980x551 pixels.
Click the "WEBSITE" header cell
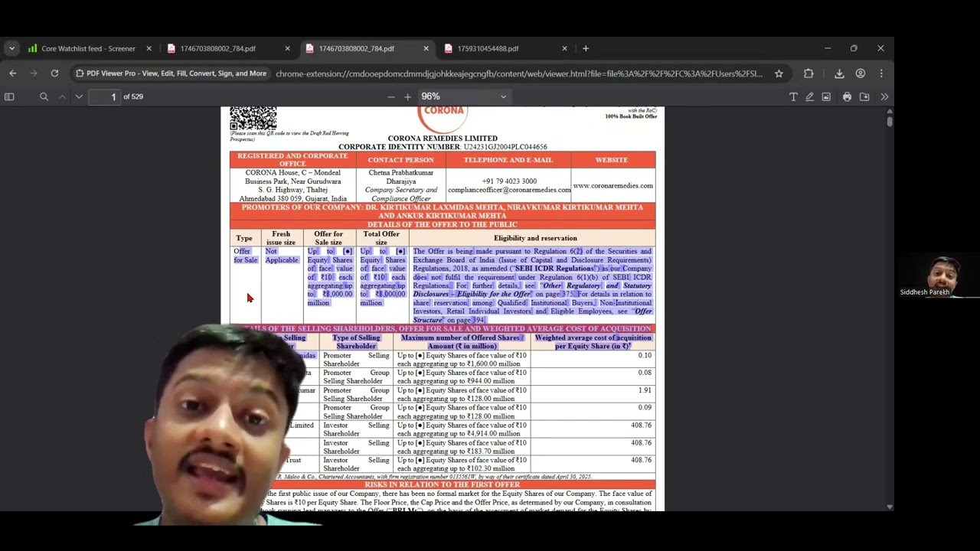pyautogui.click(x=612, y=159)
